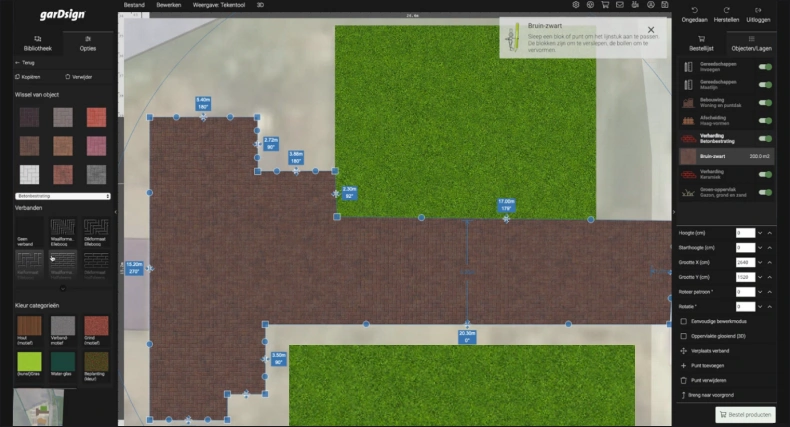
Task: Choose the Hout (motief) color category
Action: [29, 330]
